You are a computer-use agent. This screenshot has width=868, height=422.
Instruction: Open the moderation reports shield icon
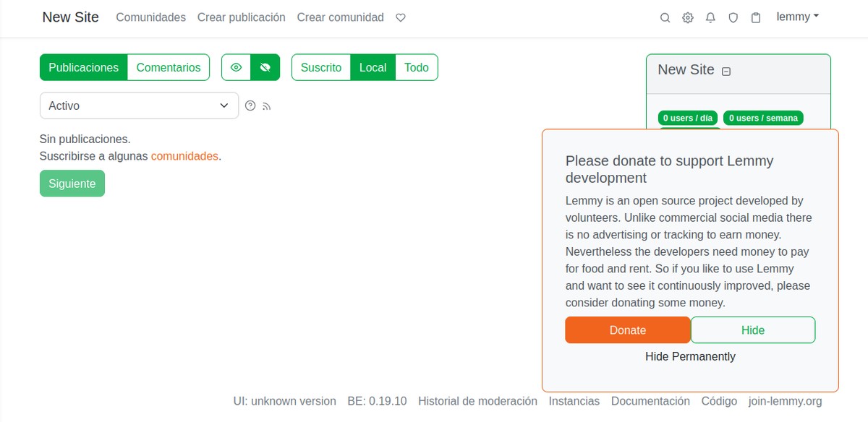coord(733,18)
